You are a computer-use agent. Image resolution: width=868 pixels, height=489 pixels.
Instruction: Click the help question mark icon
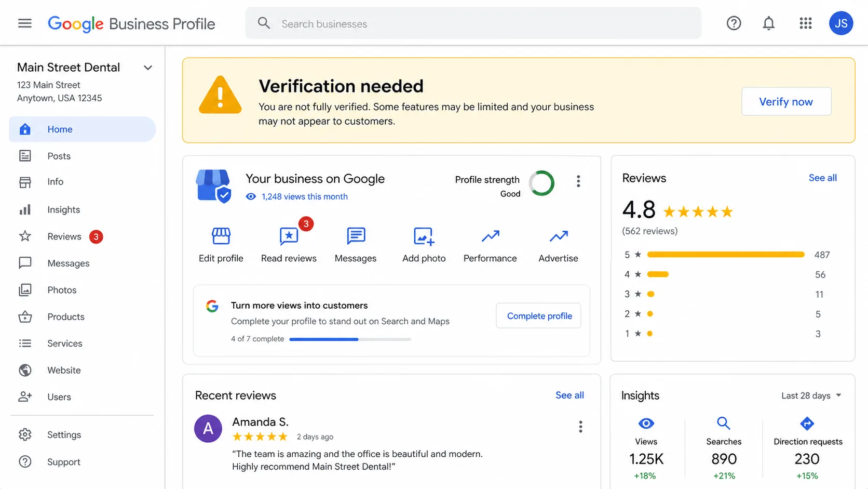734,23
